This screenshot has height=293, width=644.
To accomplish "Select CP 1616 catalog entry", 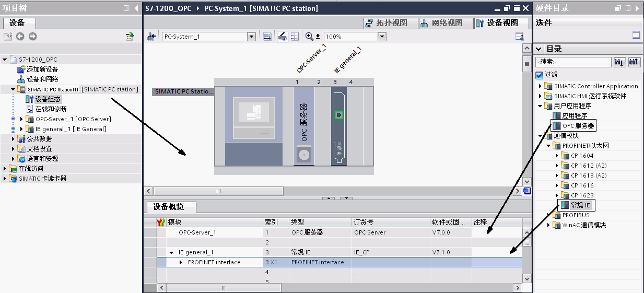I will coord(582,185).
